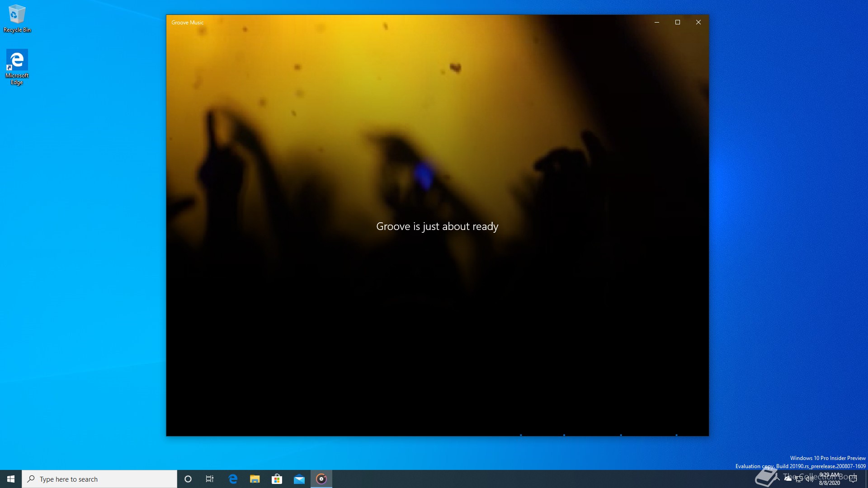
Task: Open the Windows Start menu
Action: tap(11, 479)
